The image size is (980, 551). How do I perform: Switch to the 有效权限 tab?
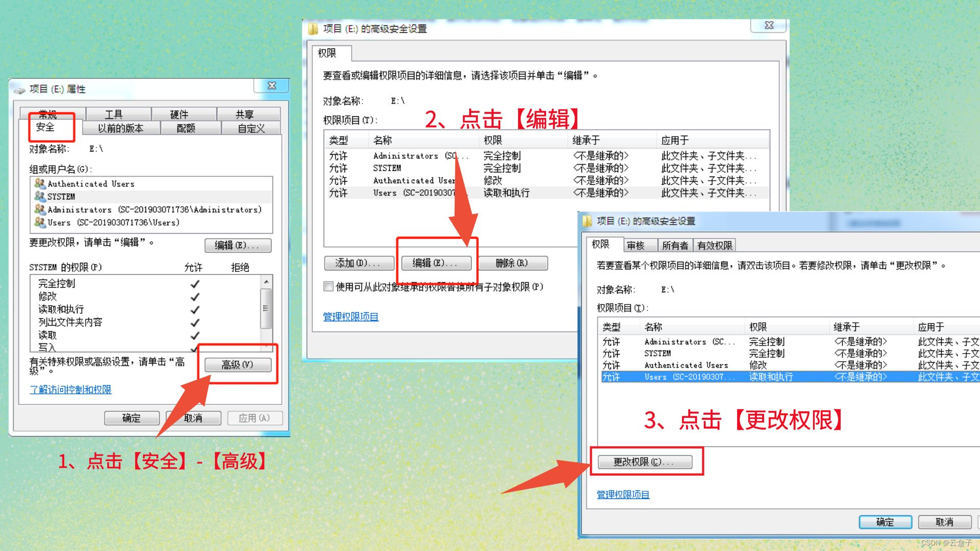click(714, 245)
